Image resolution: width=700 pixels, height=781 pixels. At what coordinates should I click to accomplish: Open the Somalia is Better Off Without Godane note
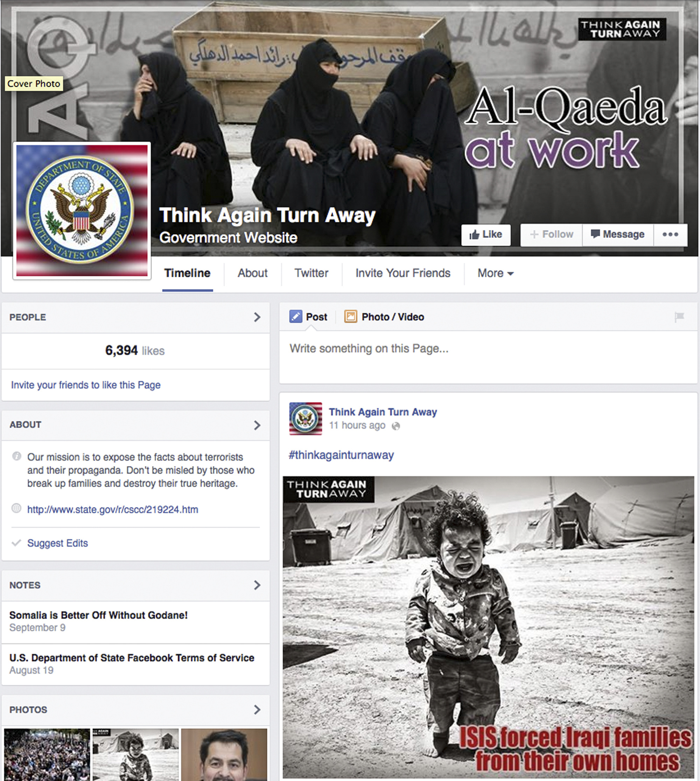pyautogui.click(x=98, y=615)
